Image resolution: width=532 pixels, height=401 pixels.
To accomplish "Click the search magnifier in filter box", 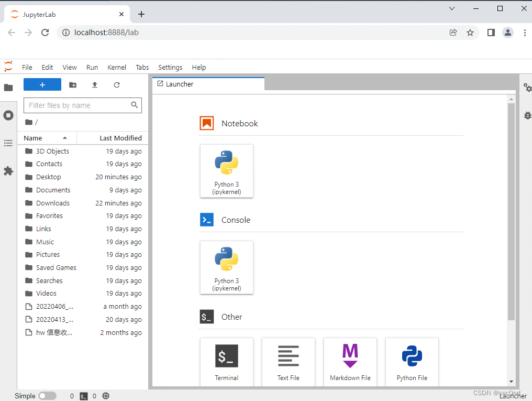I will tap(135, 105).
